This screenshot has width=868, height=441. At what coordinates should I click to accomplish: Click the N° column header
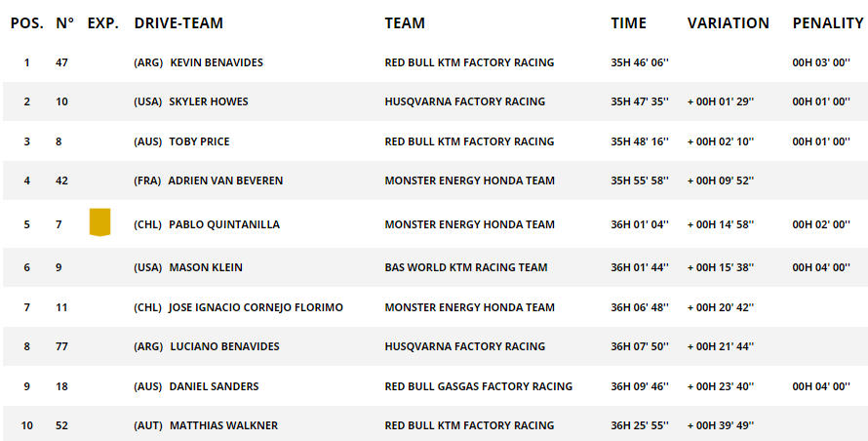64,23
